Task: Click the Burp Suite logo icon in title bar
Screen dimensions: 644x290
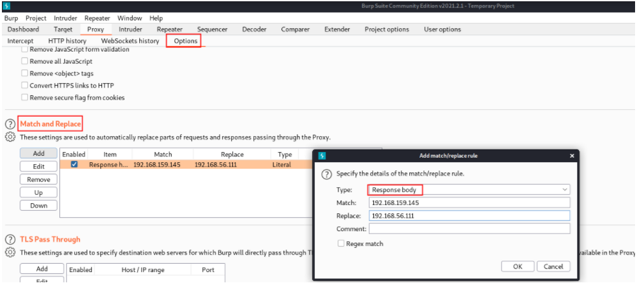Action: pos(6,6)
